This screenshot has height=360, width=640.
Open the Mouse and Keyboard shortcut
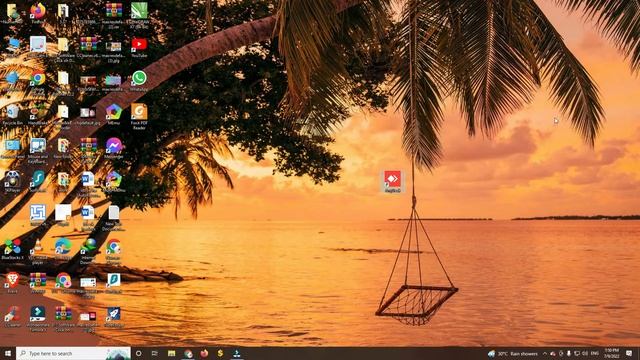[38, 150]
